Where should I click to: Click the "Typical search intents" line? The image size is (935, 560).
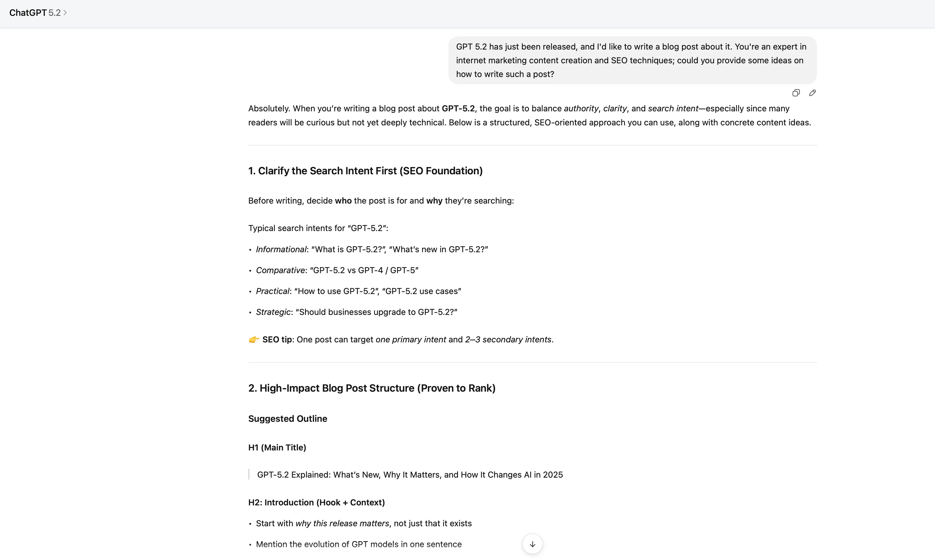click(318, 228)
